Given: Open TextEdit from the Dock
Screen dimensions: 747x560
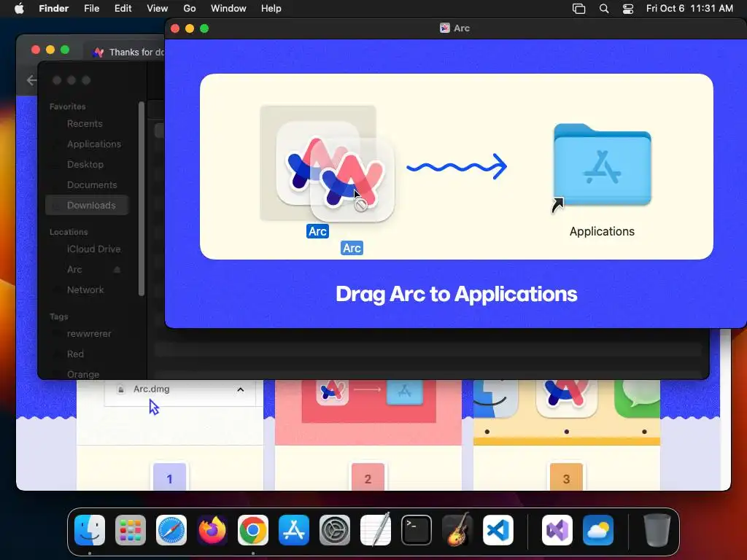Looking at the screenshot, I should pos(376,530).
